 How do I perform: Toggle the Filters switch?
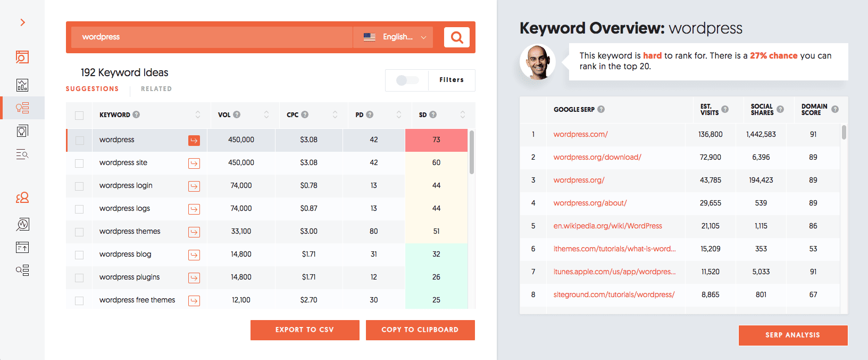click(407, 80)
